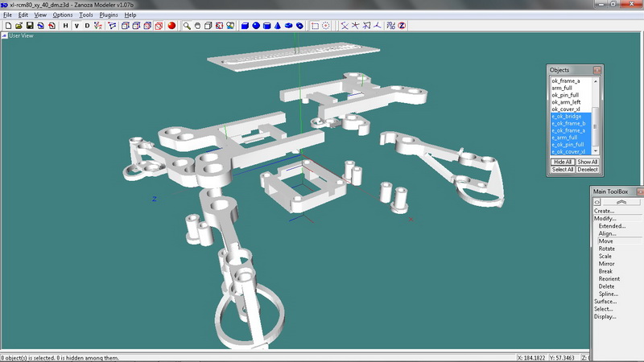Select ok_frame_a in the Objects list
644x362 pixels.
pyautogui.click(x=565, y=81)
